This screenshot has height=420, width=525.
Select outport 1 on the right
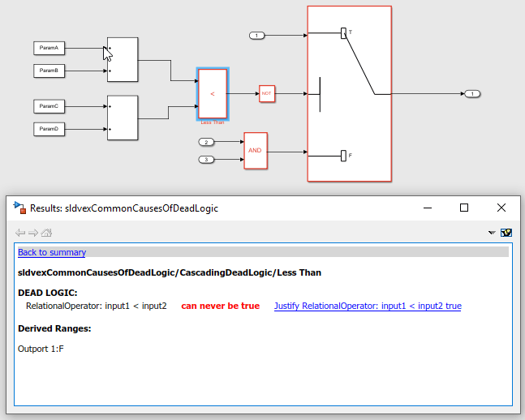coord(472,94)
